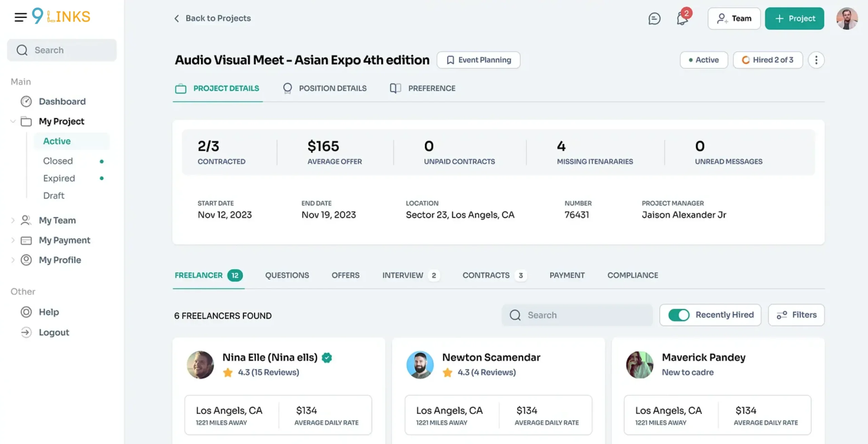Expand the My Profile section
This screenshot has width=868, height=444.
pyautogui.click(x=13, y=260)
